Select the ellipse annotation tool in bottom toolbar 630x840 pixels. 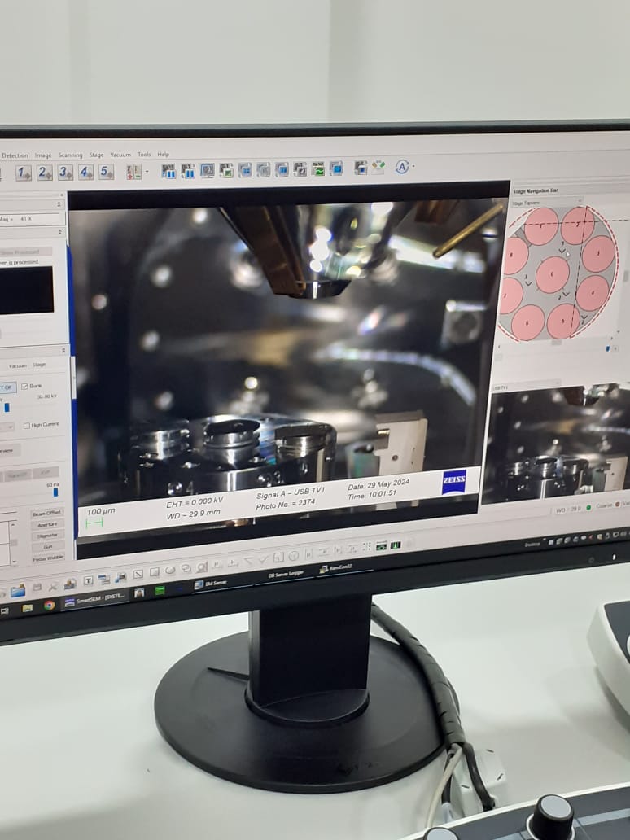coord(170,571)
